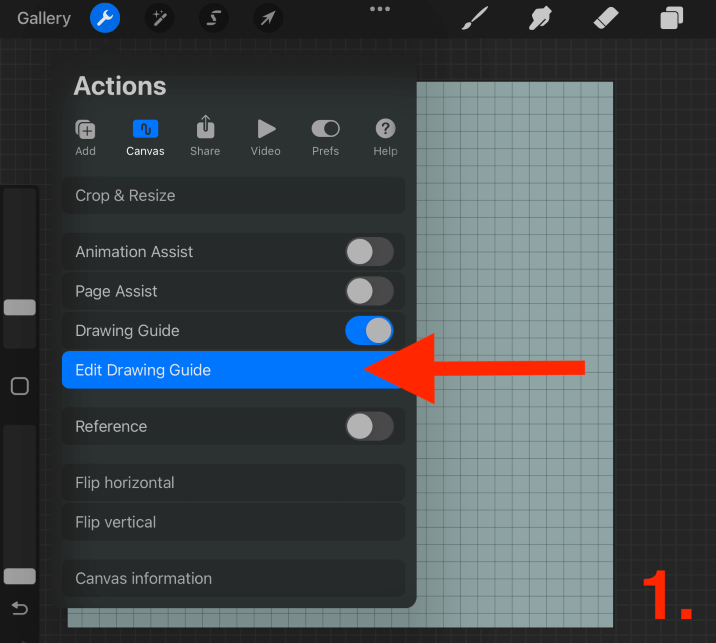Open Edit Drawing Guide
Viewport: 716px width, 643px height.
click(x=233, y=370)
